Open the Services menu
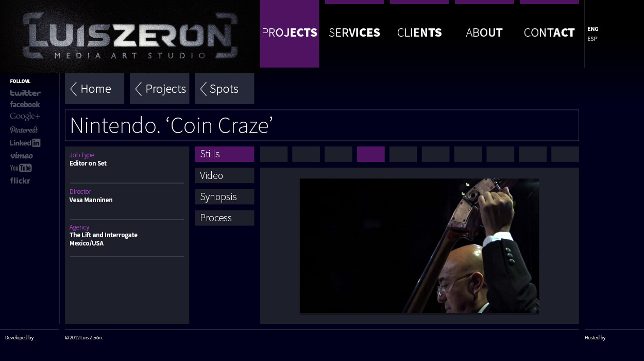 pos(354,34)
